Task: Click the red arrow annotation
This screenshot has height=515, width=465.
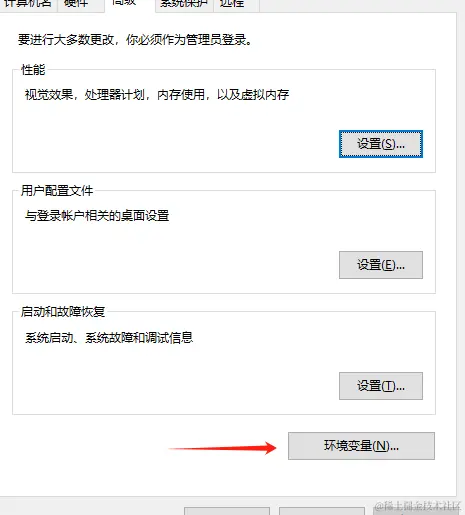Action: 222,448
